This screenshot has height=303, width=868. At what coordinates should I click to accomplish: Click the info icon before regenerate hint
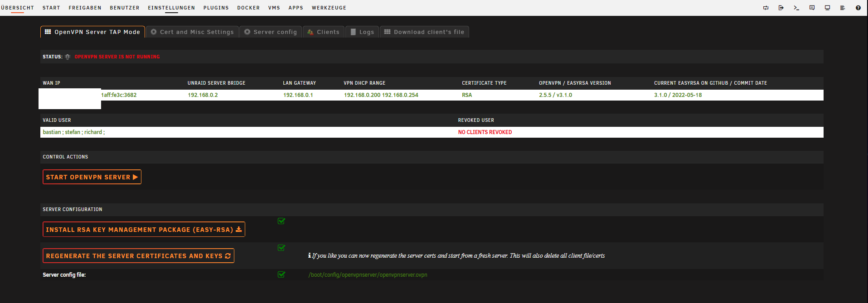310,255
